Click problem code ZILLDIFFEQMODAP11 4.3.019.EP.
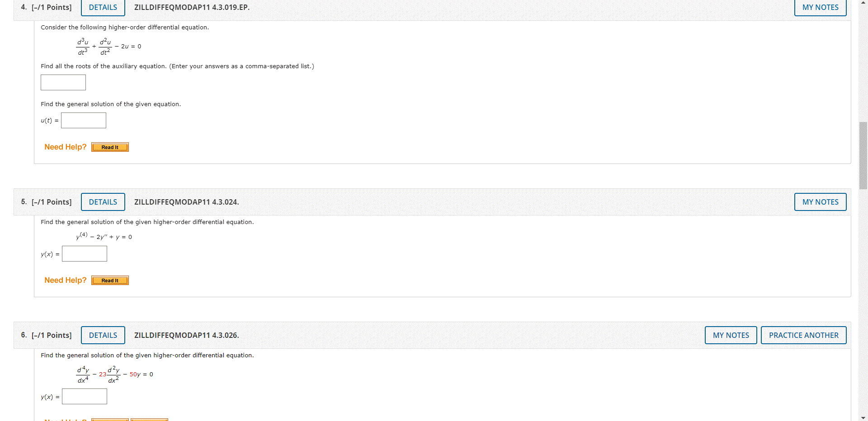Image resolution: width=868 pixels, height=421 pixels. click(192, 7)
